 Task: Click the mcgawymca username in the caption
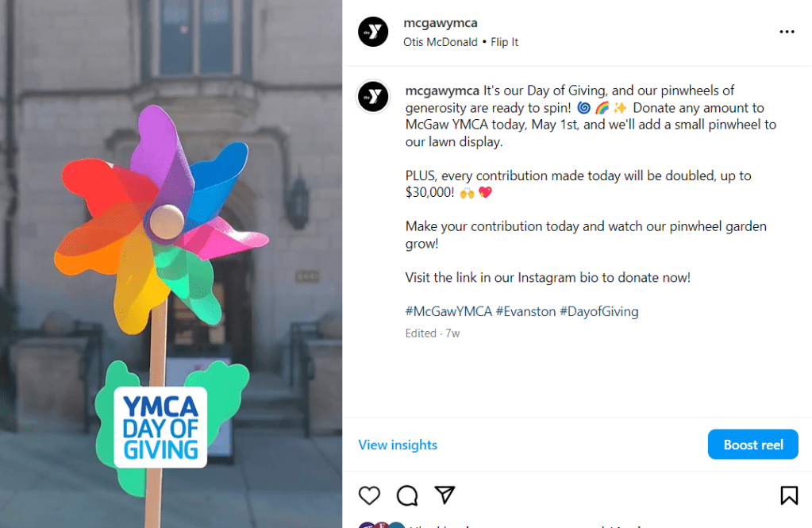(442, 91)
